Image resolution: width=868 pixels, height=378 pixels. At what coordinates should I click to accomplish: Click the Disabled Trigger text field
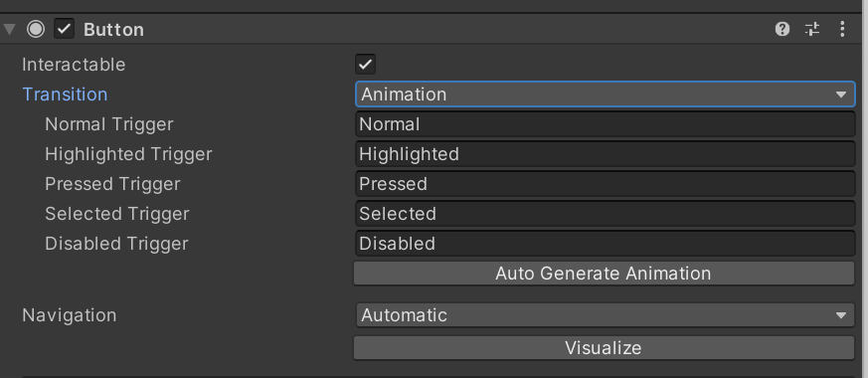(606, 244)
